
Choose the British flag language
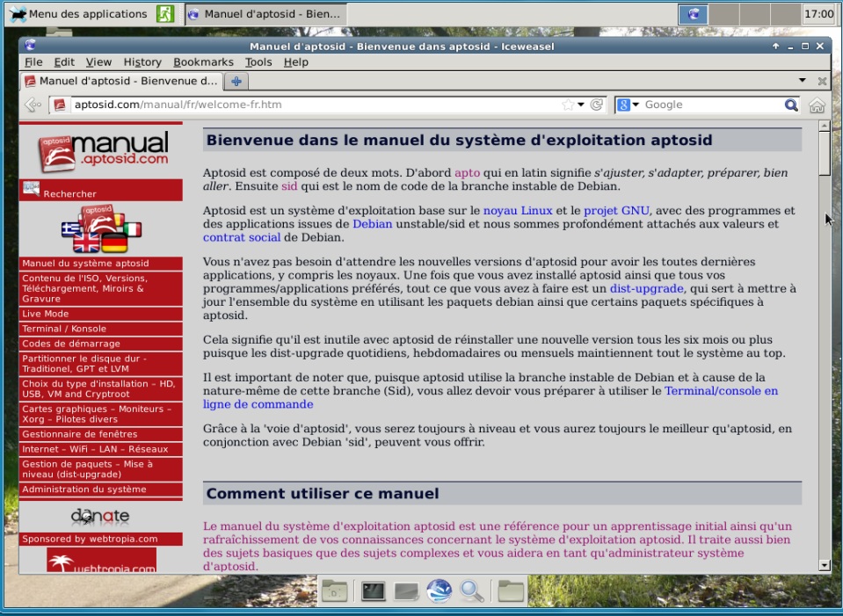coord(86,243)
